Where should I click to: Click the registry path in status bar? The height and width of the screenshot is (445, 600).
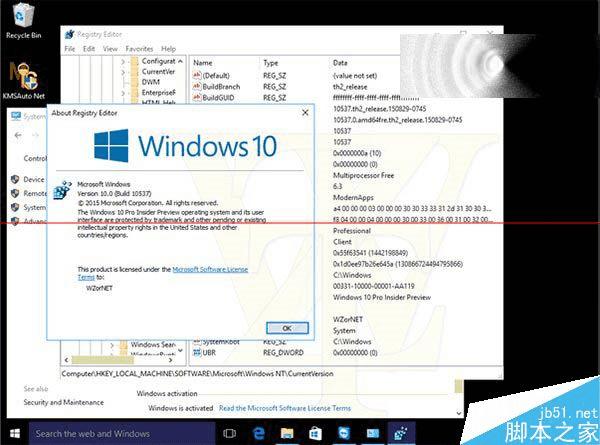pyautogui.click(x=197, y=373)
